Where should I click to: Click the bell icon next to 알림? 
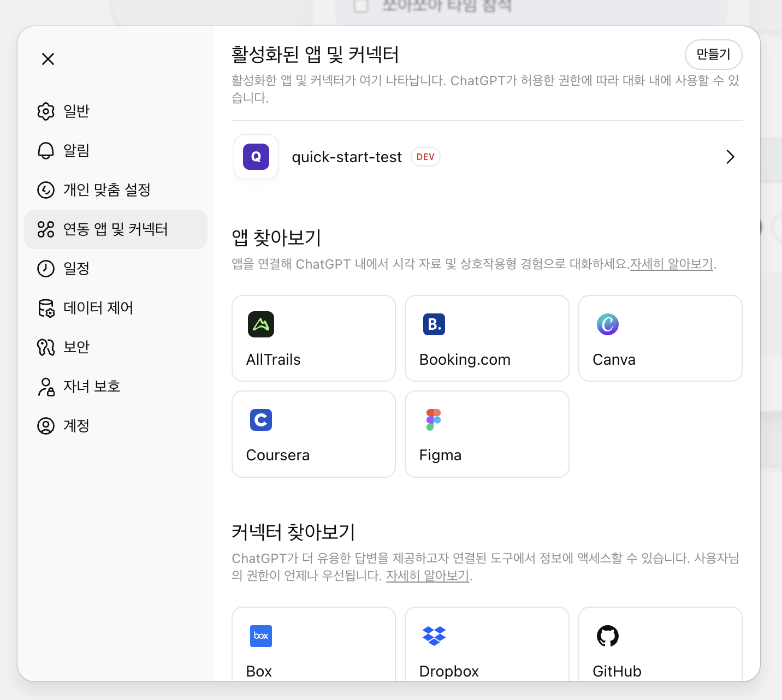[46, 151]
